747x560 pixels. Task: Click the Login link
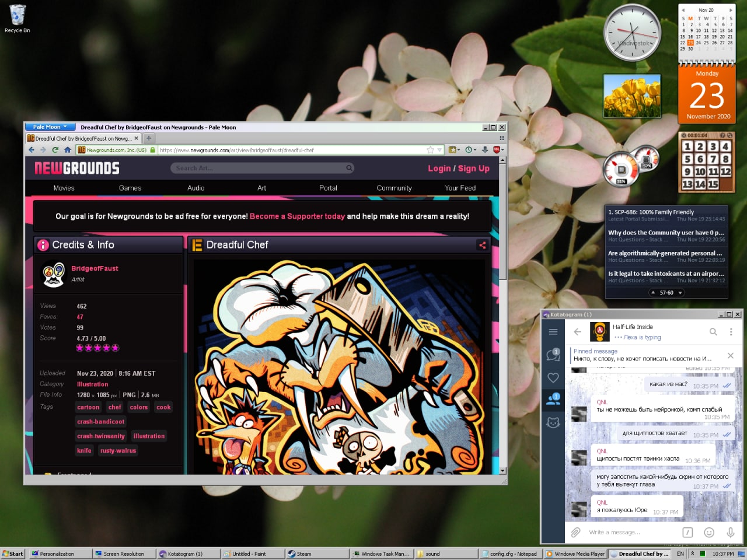[x=439, y=169]
